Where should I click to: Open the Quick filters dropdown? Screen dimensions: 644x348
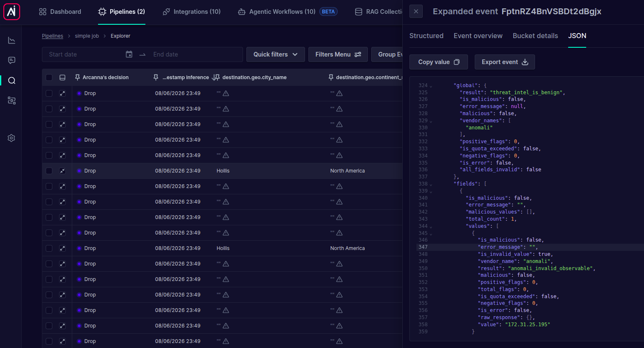click(x=276, y=54)
